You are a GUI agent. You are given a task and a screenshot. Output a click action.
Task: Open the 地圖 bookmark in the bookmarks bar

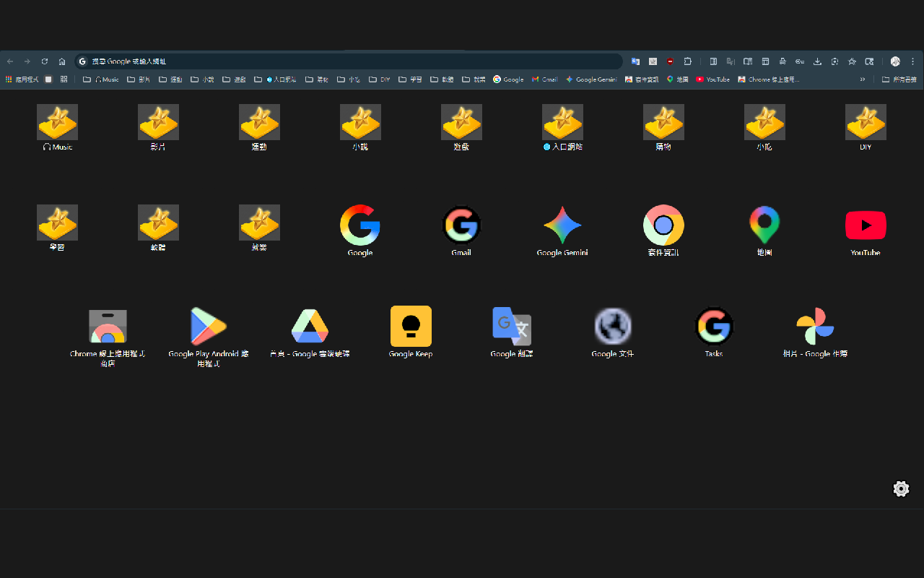(677, 79)
